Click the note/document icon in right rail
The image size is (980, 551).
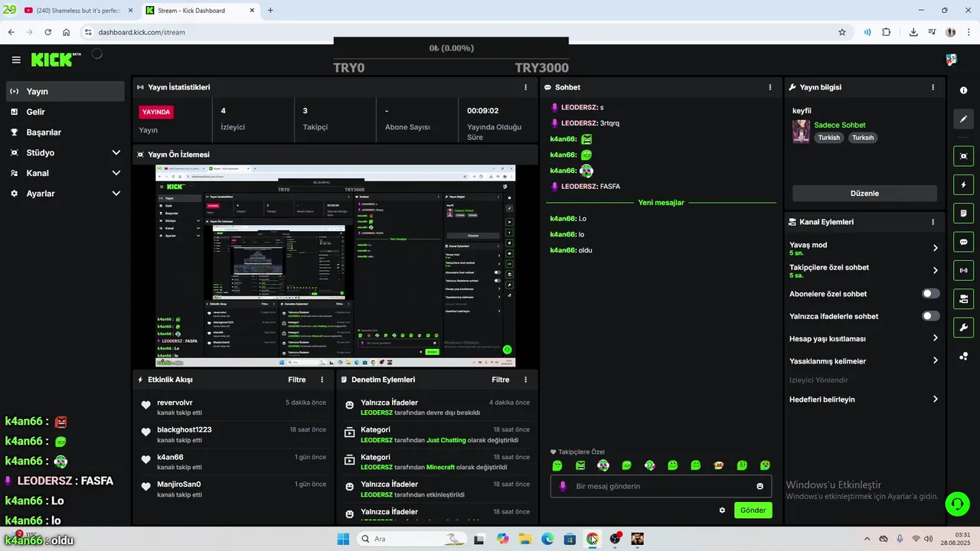click(x=963, y=213)
